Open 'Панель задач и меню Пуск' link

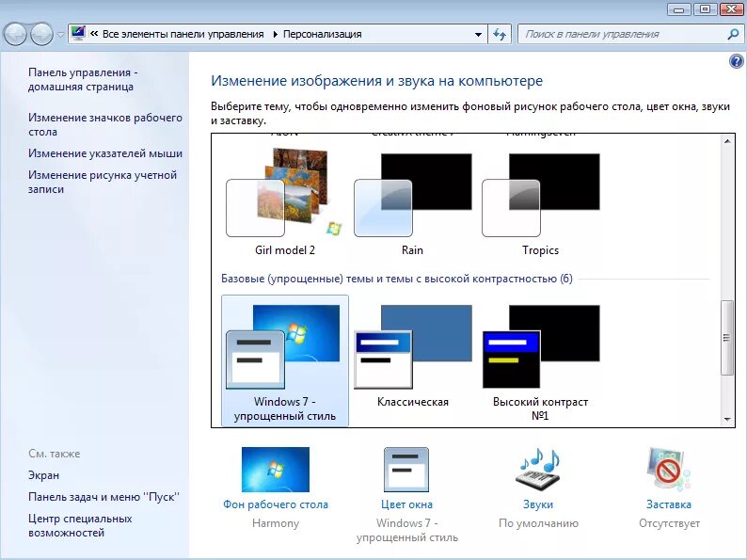point(103,497)
